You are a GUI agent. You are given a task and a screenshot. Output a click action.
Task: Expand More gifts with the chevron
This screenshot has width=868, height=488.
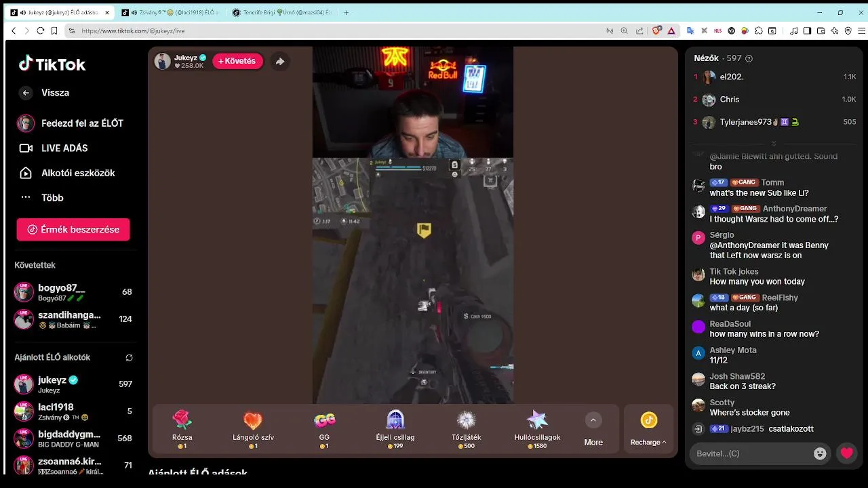[593, 420]
